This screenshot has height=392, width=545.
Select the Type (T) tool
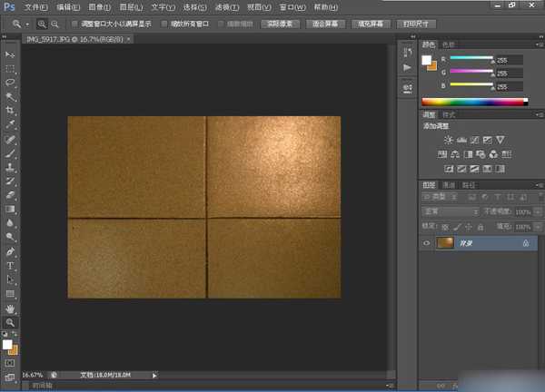click(11, 266)
